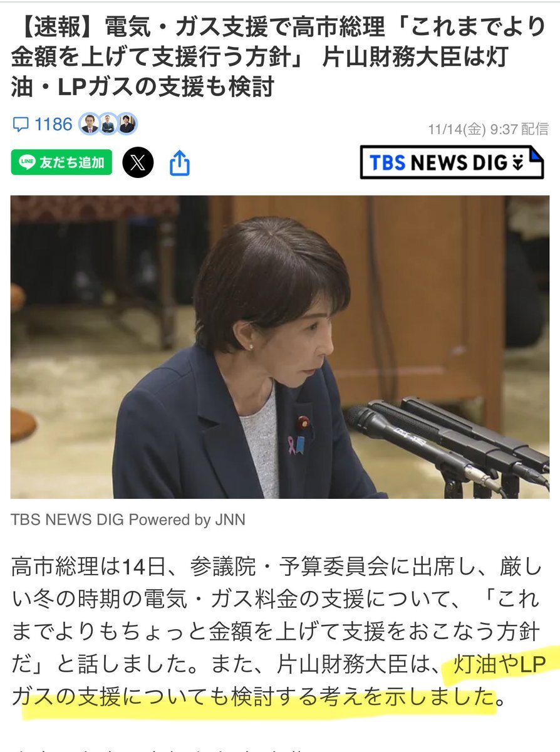The height and width of the screenshot is (752, 560).
Task: Tap the 11/14(金) 9:37 配信 timestamp
Action: click(x=489, y=128)
